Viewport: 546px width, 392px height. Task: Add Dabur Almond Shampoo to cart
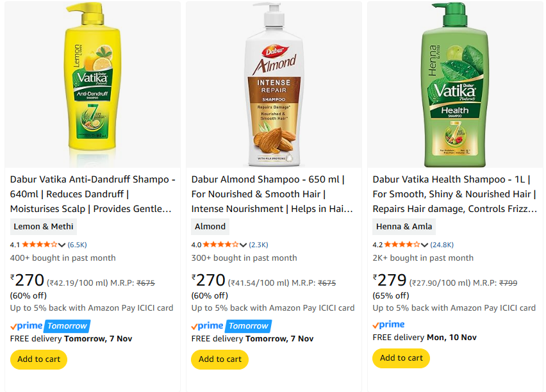(220, 359)
